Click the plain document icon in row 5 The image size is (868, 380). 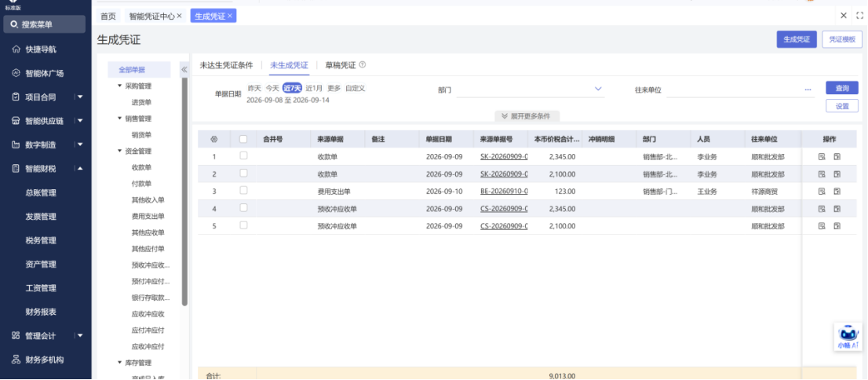pyautogui.click(x=837, y=226)
